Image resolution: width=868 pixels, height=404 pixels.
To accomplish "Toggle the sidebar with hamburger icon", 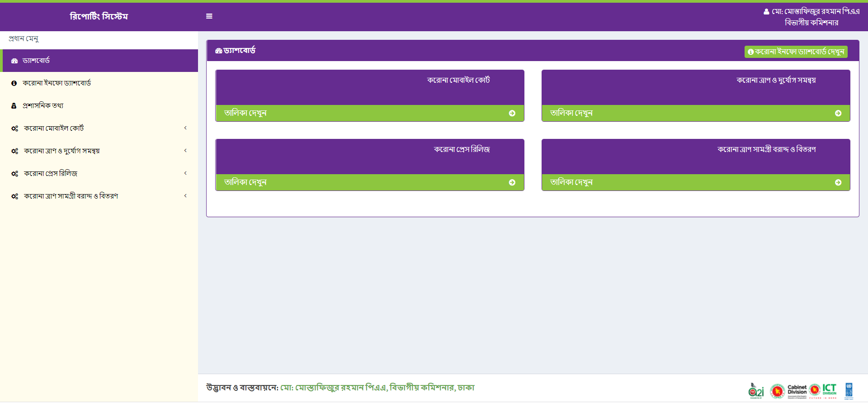I will [x=209, y=16].
